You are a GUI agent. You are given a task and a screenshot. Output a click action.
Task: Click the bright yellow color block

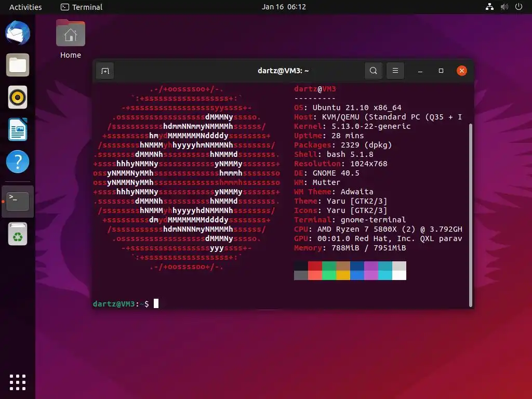(343, 275)
